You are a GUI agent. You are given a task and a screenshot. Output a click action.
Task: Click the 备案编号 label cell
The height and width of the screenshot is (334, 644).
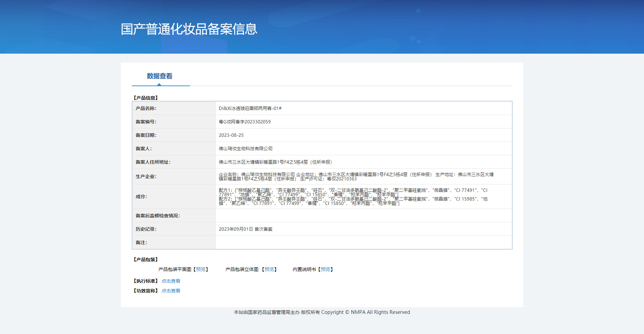point(174,122)
